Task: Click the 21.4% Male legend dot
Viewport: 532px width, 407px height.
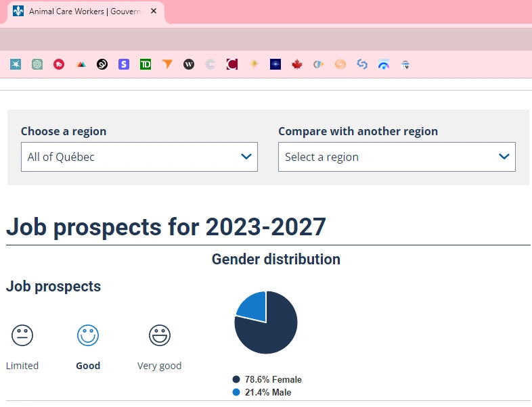Action: click(236, 392)
